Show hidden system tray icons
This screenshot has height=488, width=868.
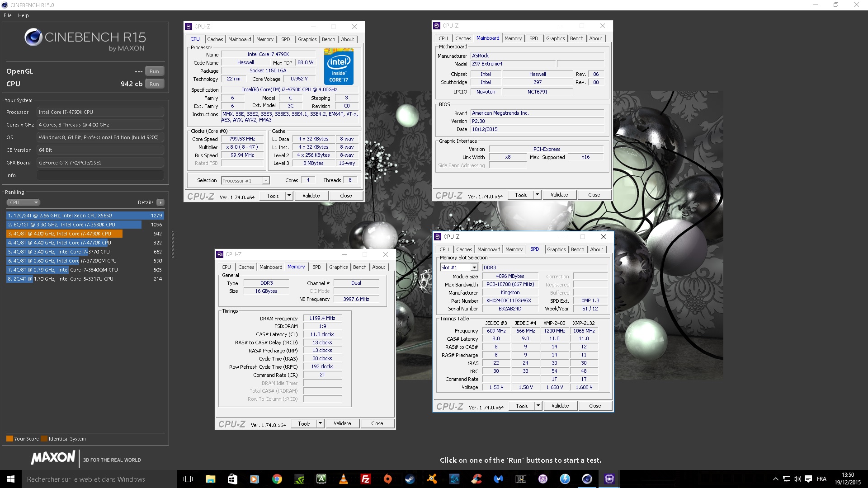[x=775, y=479]
